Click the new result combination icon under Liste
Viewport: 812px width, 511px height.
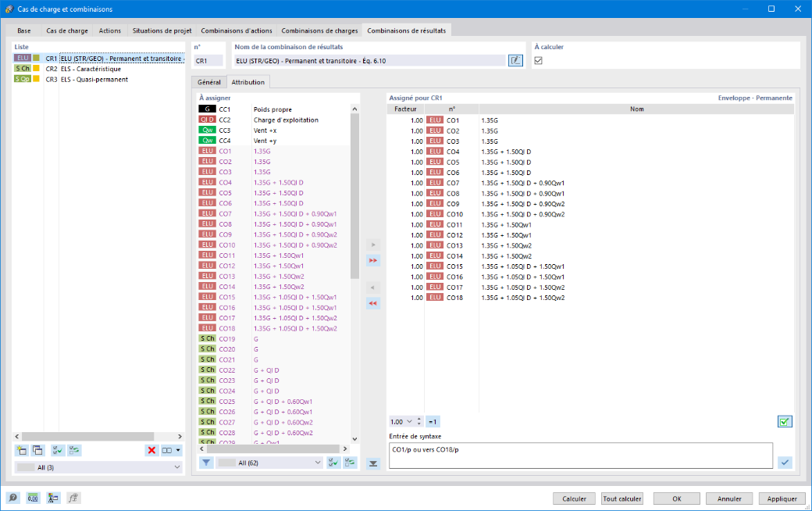tap(21, 450)
